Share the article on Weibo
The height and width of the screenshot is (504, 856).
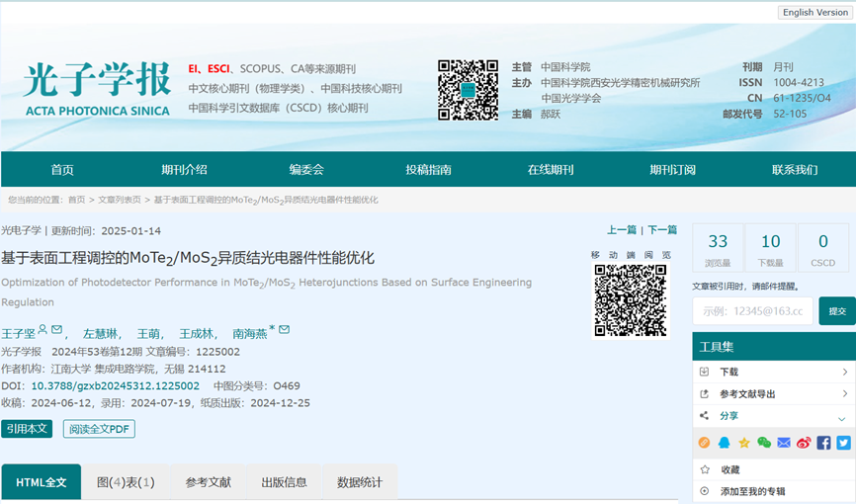tap(804, 443)
